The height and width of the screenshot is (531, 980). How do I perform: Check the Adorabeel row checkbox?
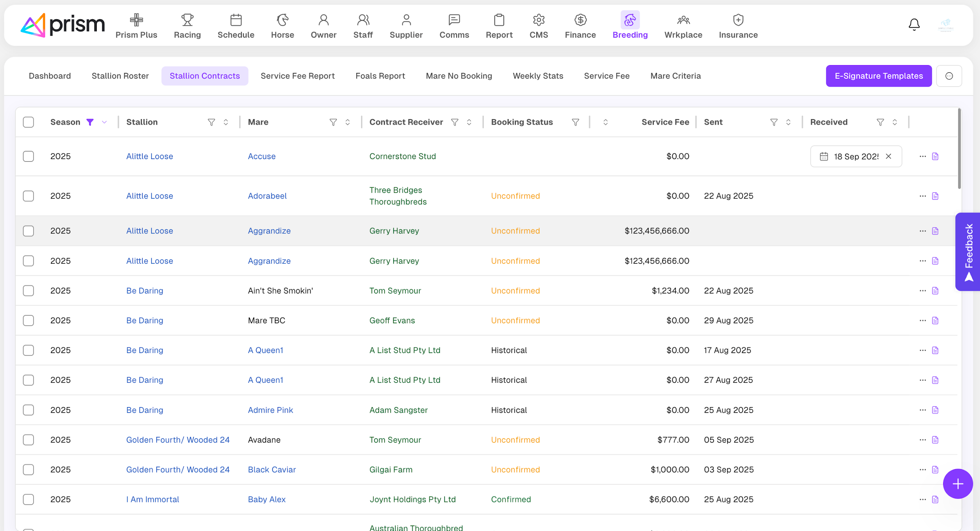coord(28,196)
